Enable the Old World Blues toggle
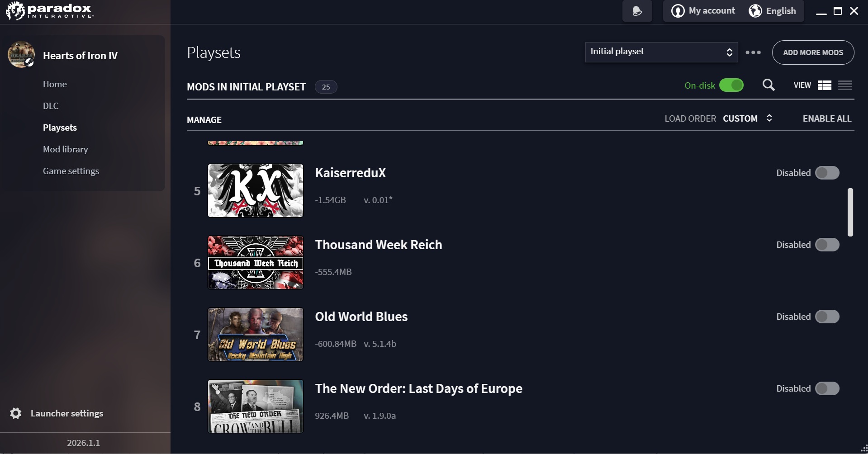 [827, 317]
